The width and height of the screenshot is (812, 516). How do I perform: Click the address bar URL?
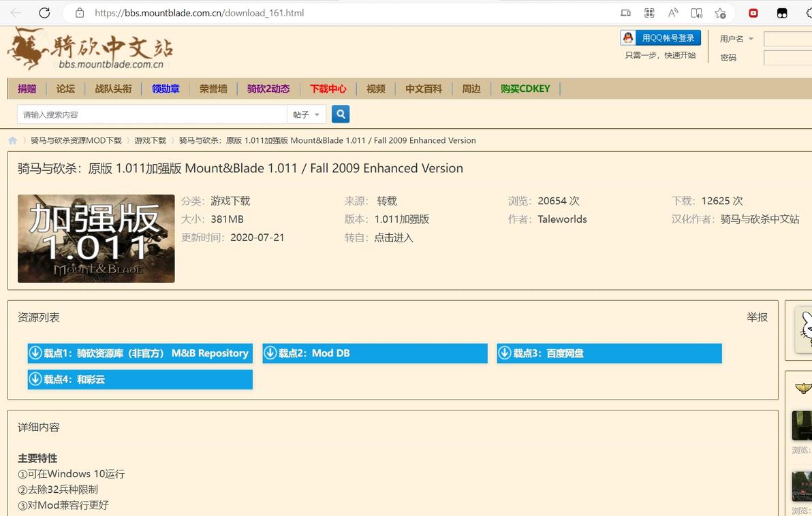pos(200,13)
